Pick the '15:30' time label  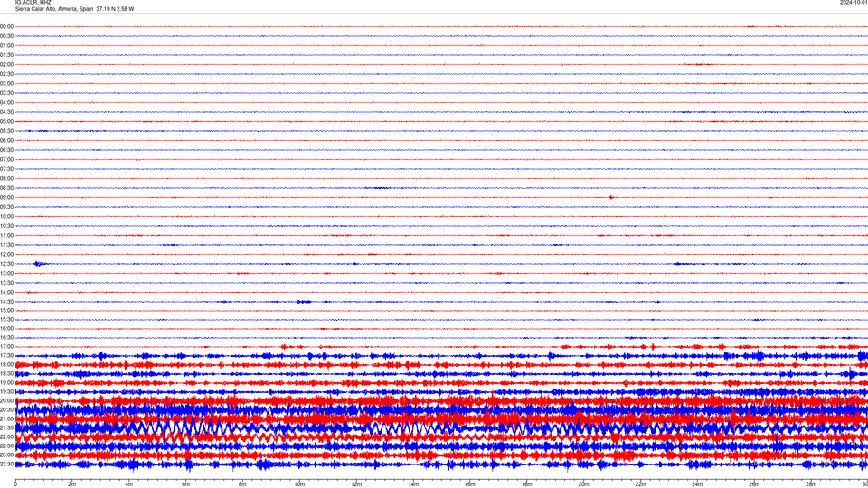point(6,319)
